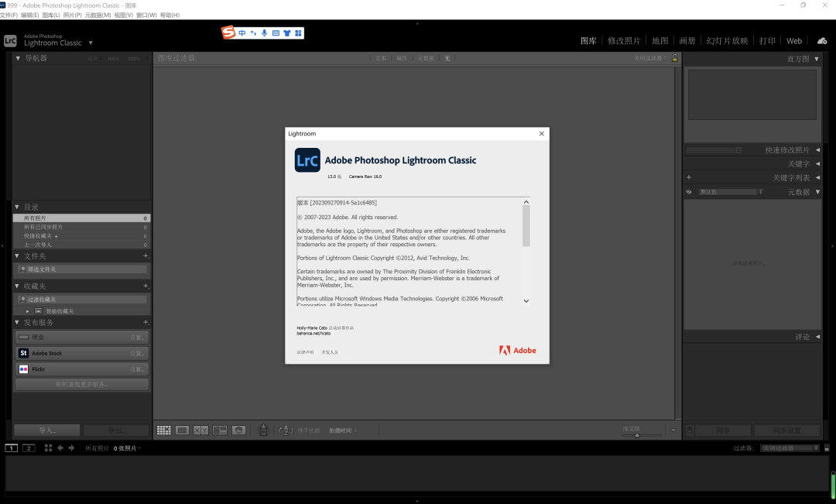Click the LrC logo in identity plate

10,40
